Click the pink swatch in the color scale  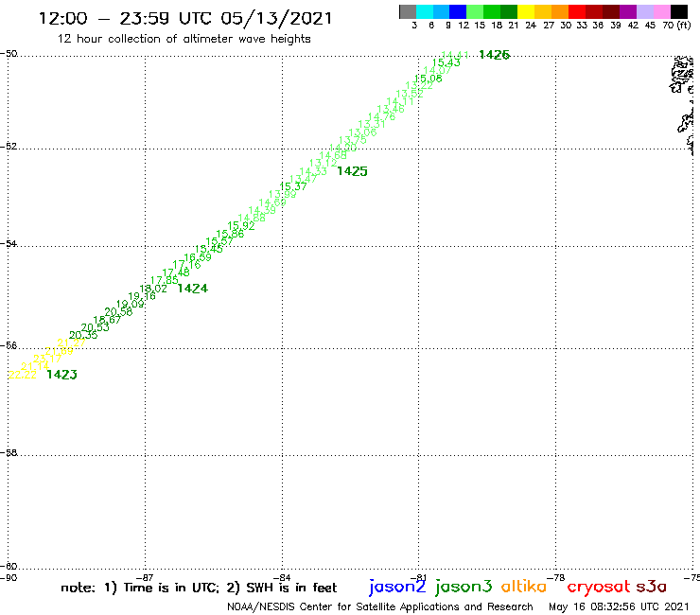(661, 11)
